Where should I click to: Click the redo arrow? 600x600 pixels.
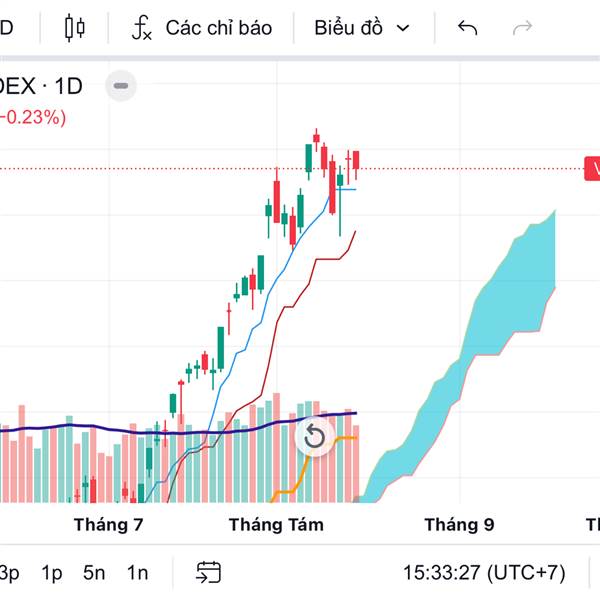[x=522, y=28]
